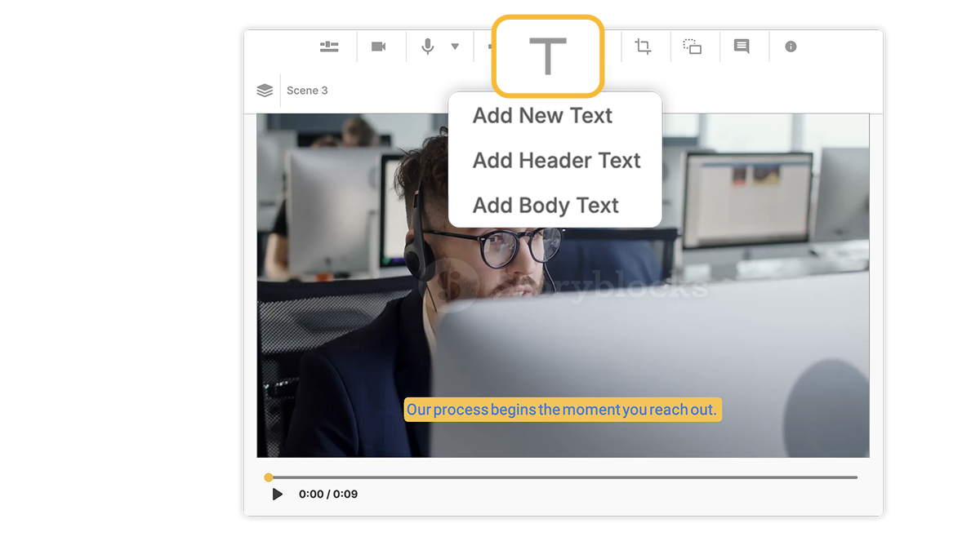Select the highlighted caption text overlay
The width and height of the screenshot is (980, 550).
click(x=563, y=409)
